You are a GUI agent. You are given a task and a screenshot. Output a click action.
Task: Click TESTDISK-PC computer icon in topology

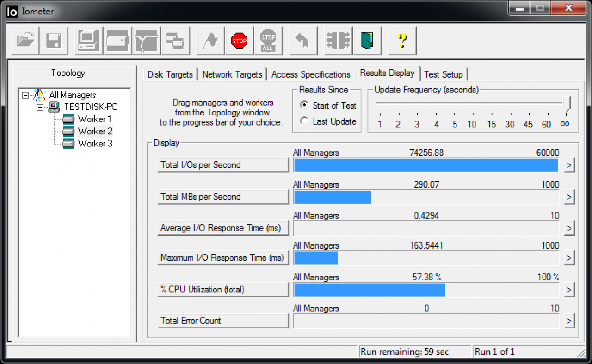point(55,107)
